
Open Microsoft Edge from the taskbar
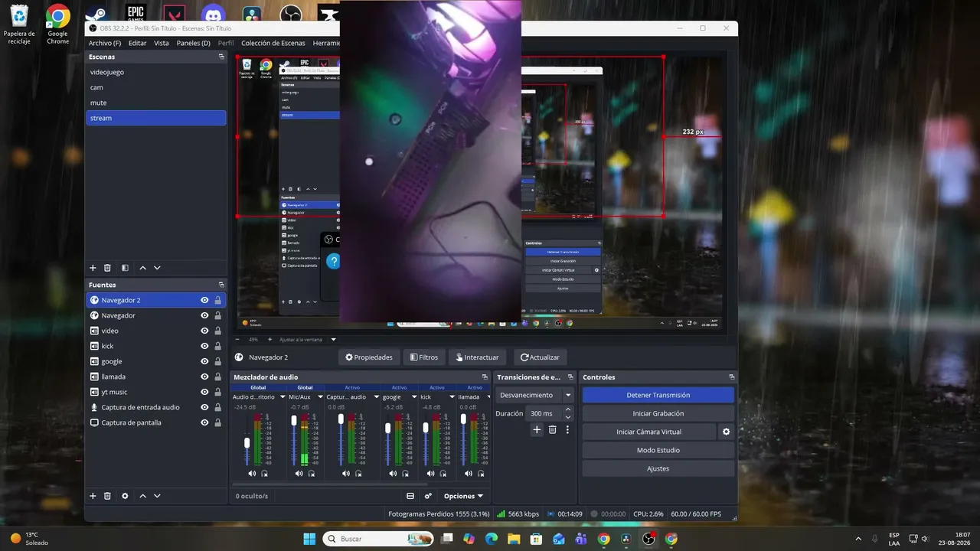click(x=491, y=539)
